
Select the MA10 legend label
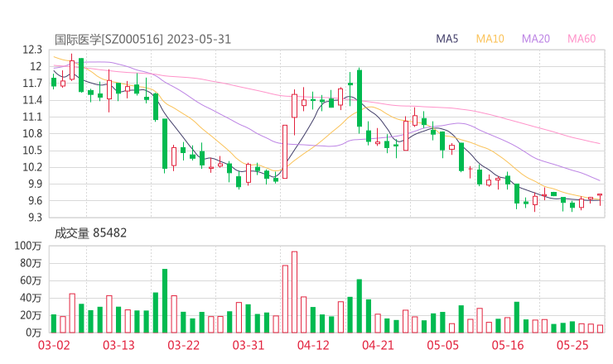(x=490, y=39)
